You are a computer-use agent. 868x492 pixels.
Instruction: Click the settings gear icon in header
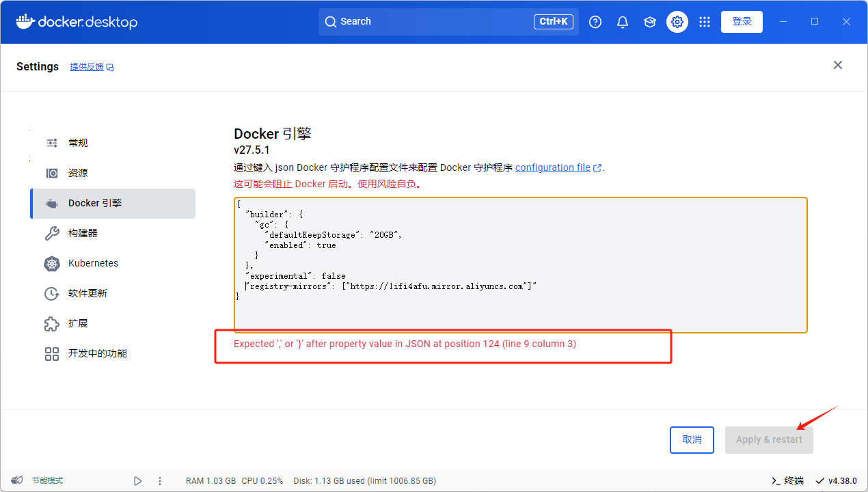(677, 22)
